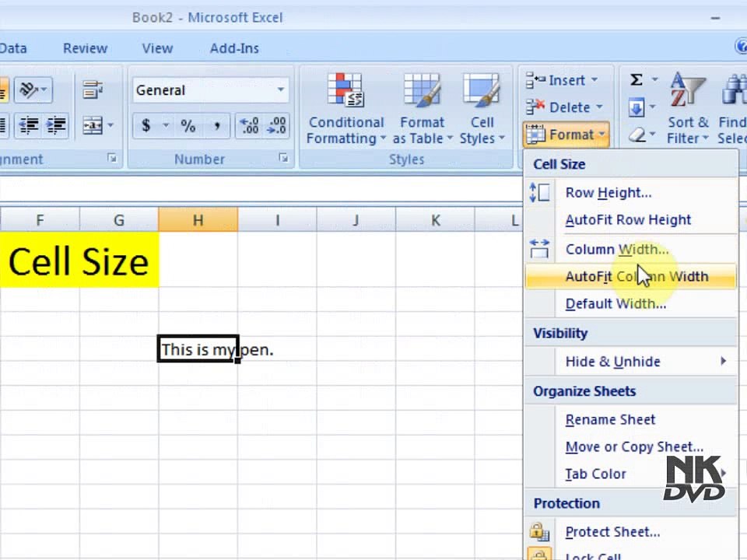Select AutoFit Column Width
This screenshot has width=747, height=560.
click(631, 276)
